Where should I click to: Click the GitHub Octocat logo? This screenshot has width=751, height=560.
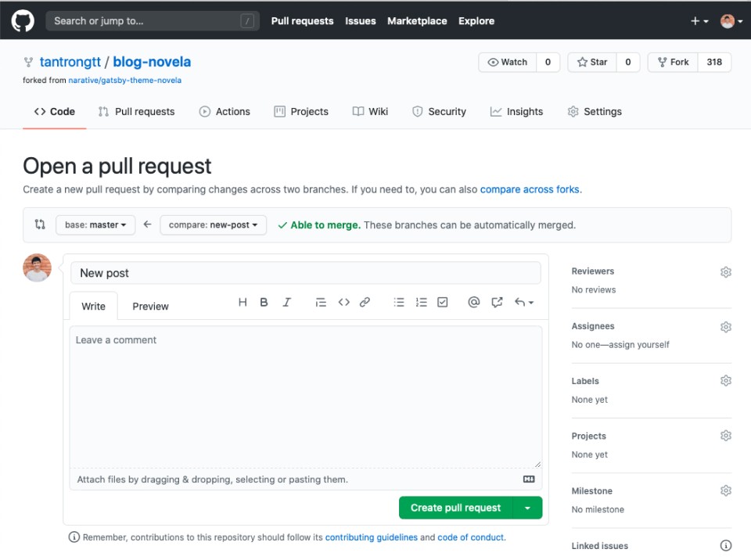[x=23, y=21]
